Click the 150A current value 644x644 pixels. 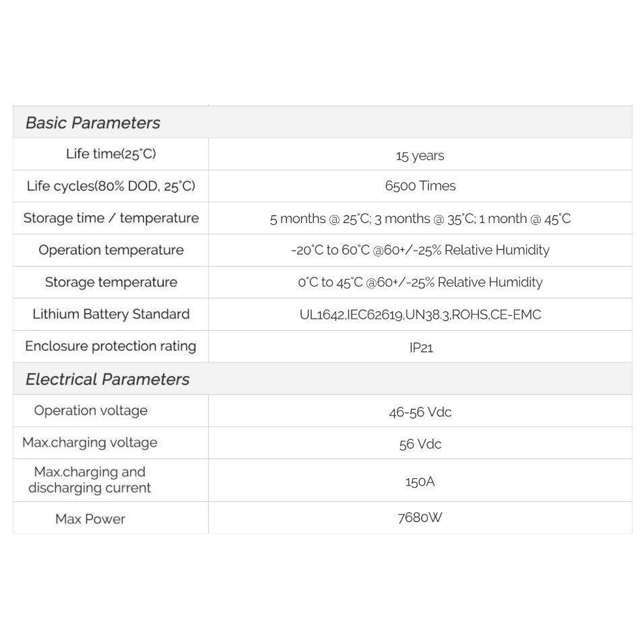420,482
